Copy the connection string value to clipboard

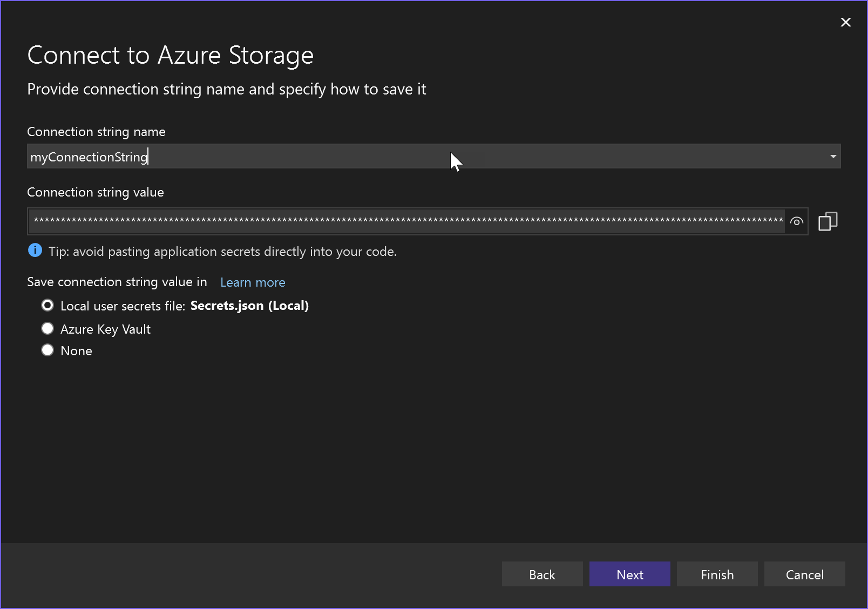(828, 221)
